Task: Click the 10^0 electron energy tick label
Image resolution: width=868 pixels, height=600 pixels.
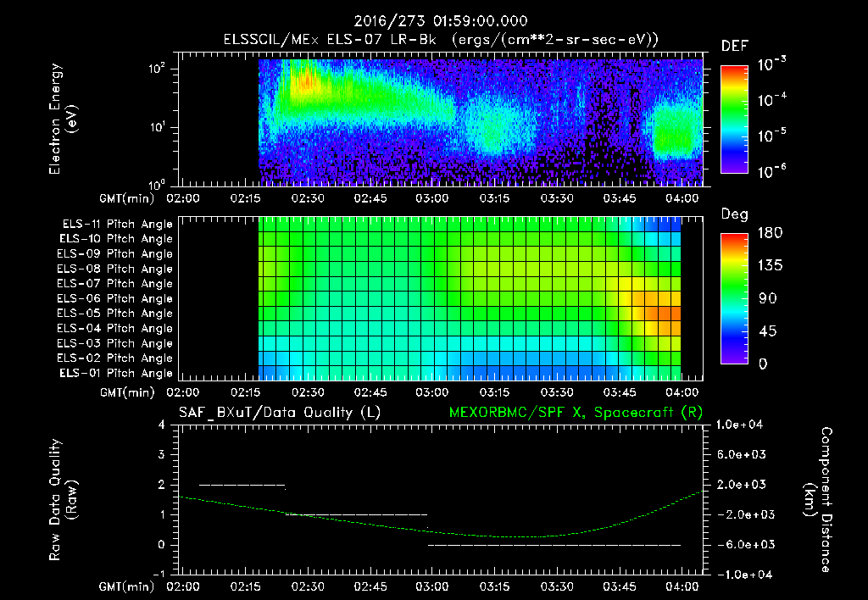Action: tap(157, 184)
